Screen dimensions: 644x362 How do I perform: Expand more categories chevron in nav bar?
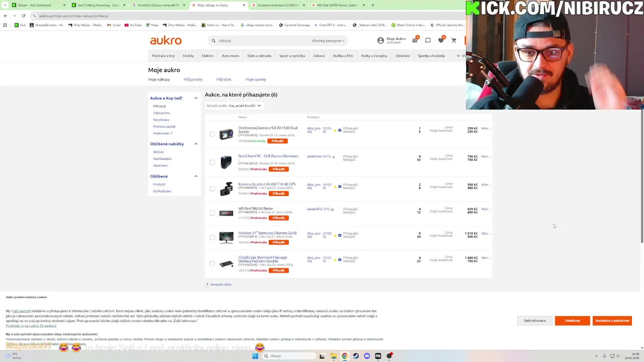[x=458, y=56]
